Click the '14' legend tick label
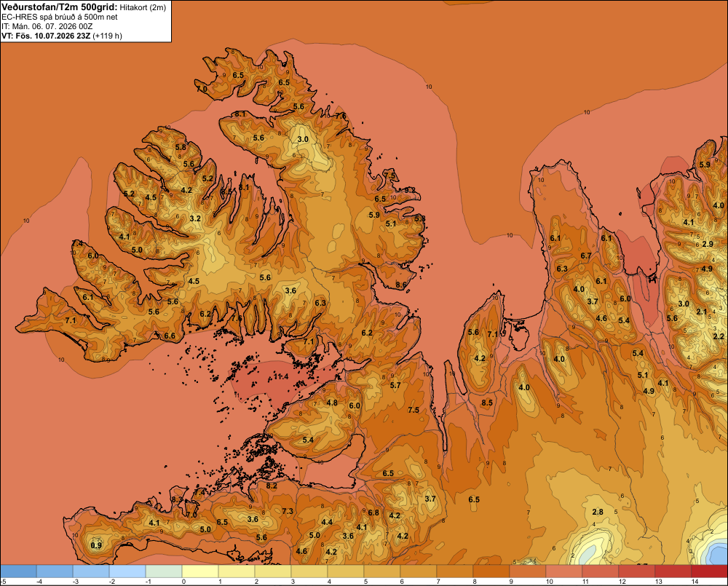 [x=695, y=582]
